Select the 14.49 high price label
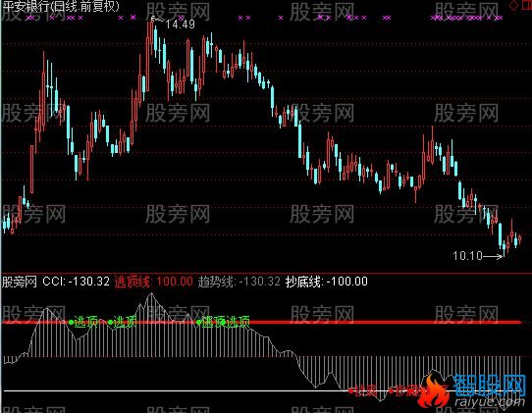Viewport: 532px width, 413px height. (181, 25)
